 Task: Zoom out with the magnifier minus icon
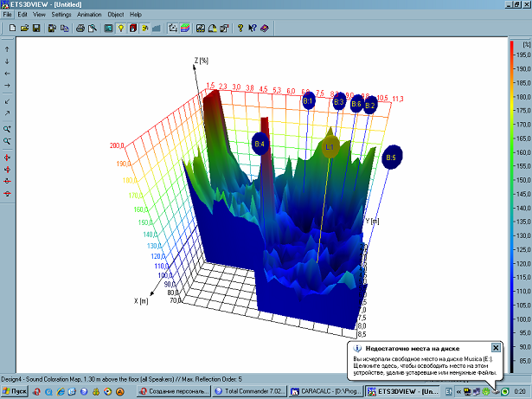click(7, 141)
